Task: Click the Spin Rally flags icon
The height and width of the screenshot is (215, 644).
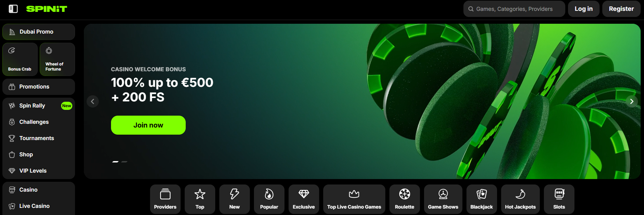Action: 12,106
